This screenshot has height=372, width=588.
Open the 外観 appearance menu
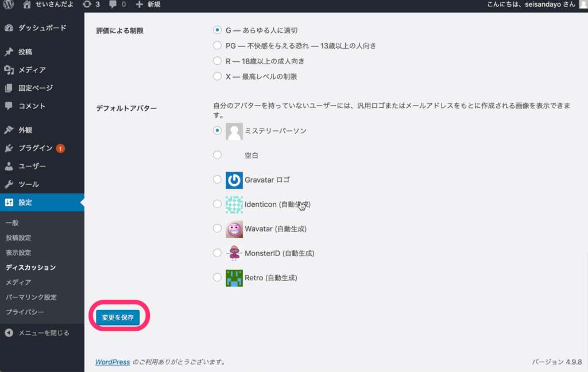coord(25,130)
